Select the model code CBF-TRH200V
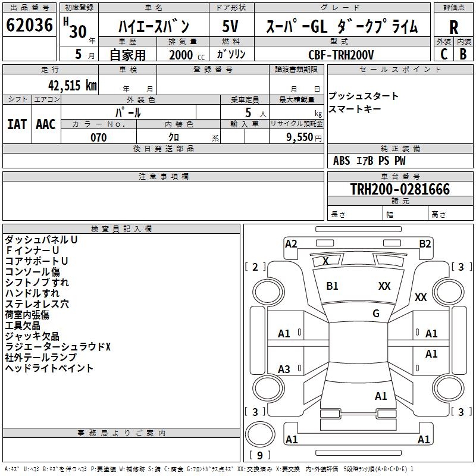This screenshot has width=476, height=476. 341,55
